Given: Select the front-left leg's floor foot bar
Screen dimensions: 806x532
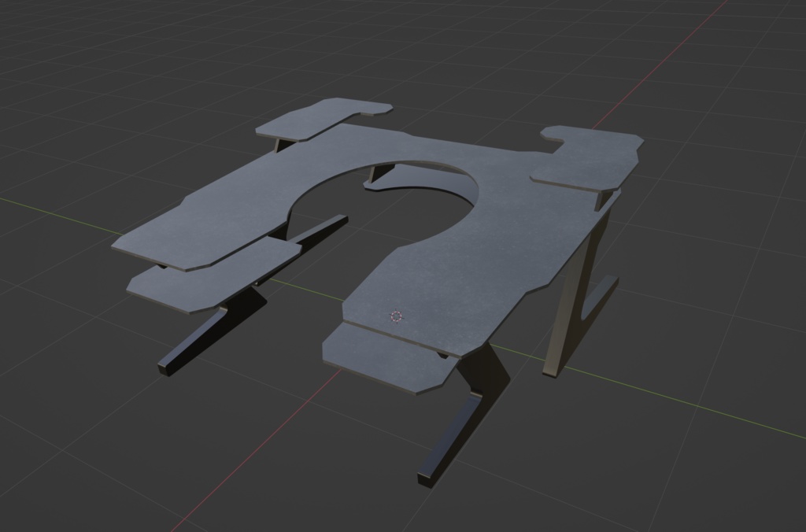Looking at the screenshot, I should [x=193, y=342].
